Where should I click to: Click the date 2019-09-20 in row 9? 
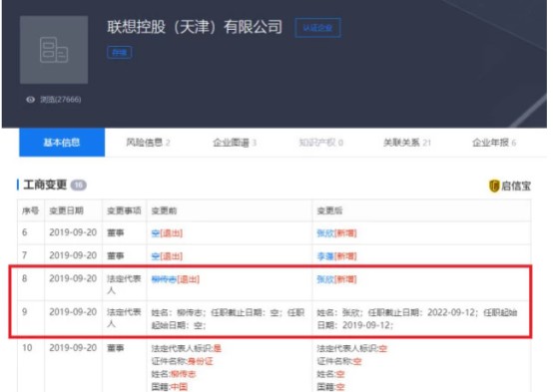tap(73, 312)
